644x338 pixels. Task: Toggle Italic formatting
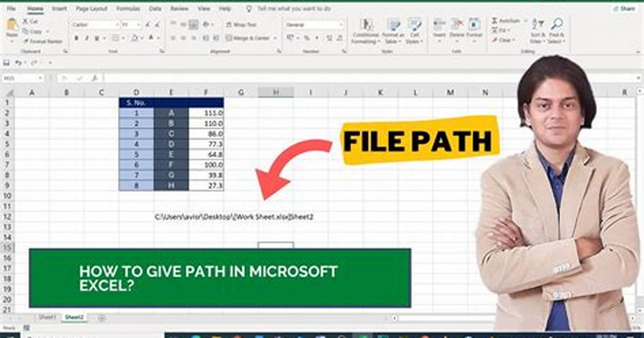pos(87,38)
